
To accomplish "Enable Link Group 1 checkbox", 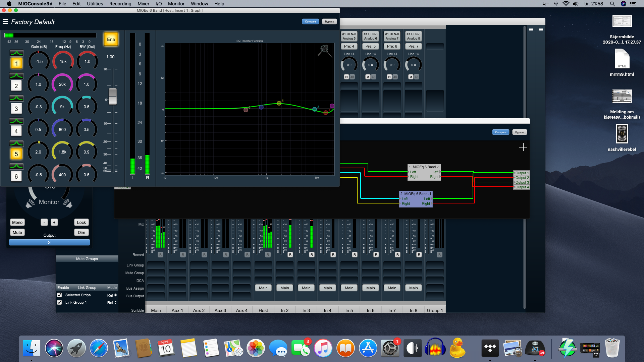I will (x=60, y=302).
